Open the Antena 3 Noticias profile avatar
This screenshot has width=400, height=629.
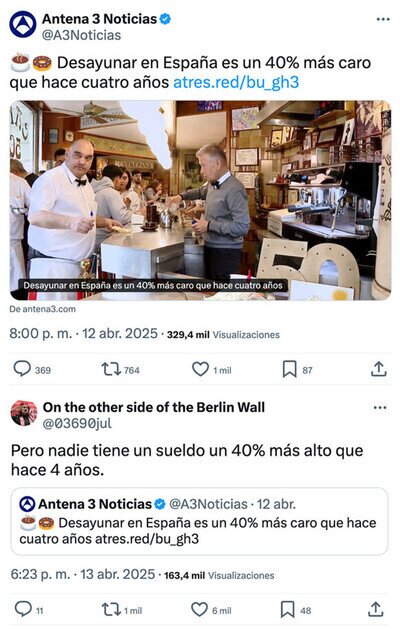click(23, 24)
